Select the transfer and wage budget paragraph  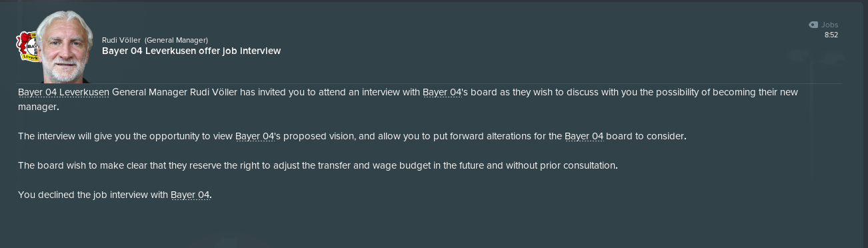click(318, 165)
